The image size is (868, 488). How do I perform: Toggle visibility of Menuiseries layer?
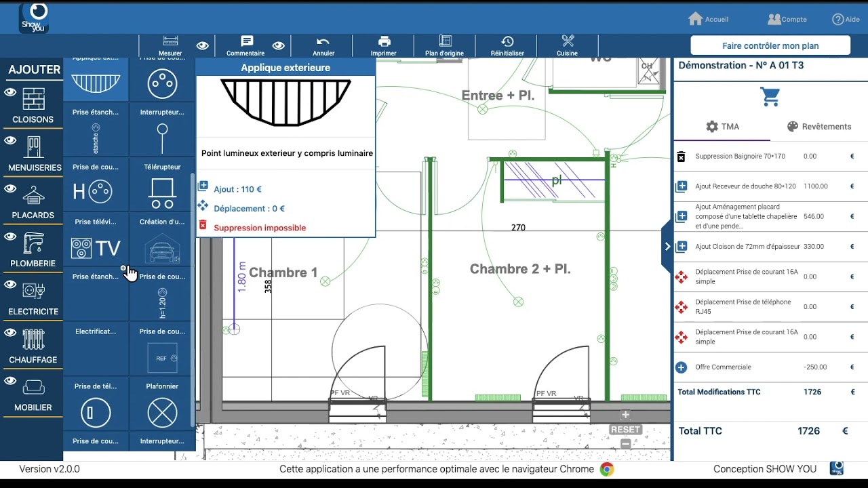(x=10, y=140)
